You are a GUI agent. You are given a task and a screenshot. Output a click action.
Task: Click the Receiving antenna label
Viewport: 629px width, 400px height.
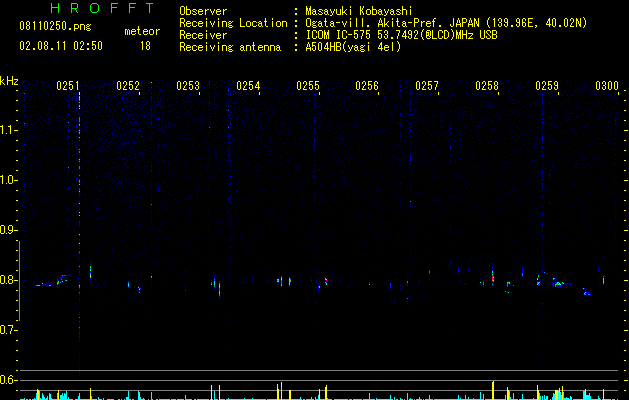[230, 47]
